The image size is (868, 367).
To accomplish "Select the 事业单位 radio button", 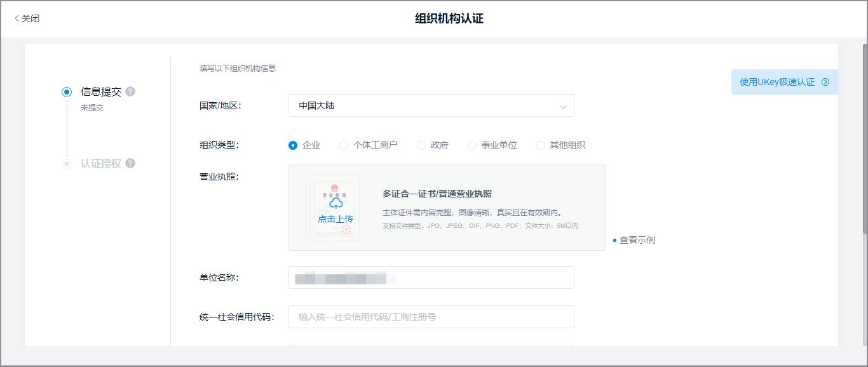I will coord(472,145).
